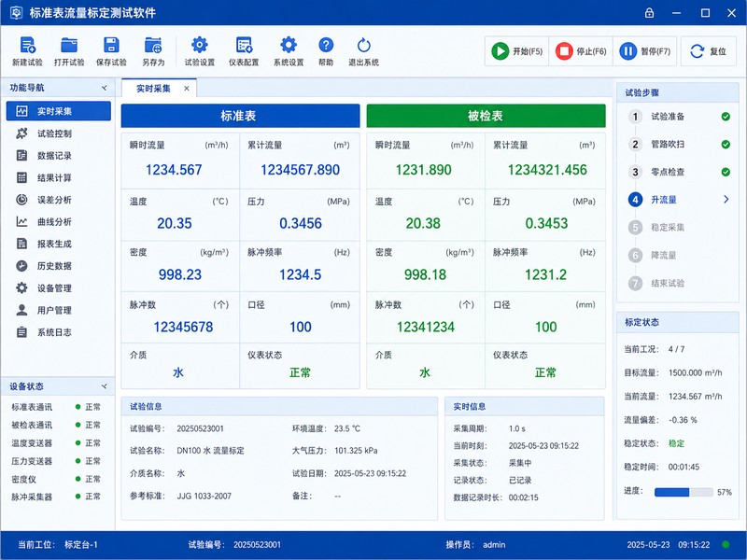Click 标准表通讯 status row

[56, 407]
